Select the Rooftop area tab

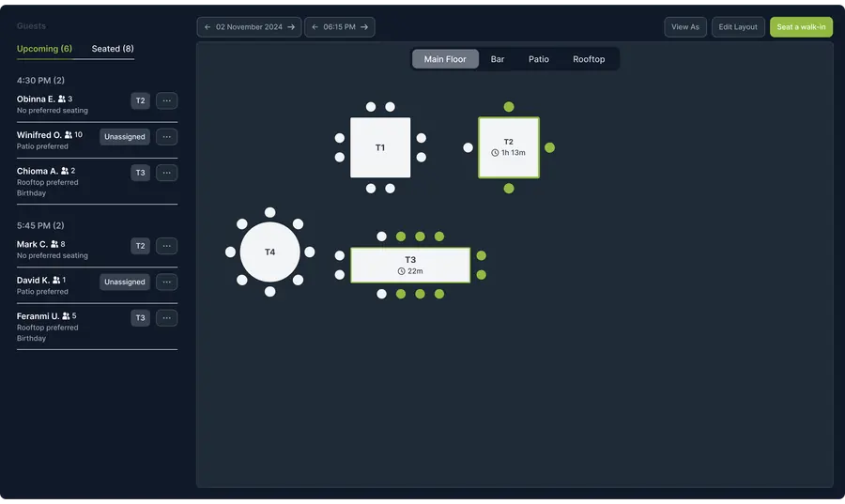click(589, 59)
